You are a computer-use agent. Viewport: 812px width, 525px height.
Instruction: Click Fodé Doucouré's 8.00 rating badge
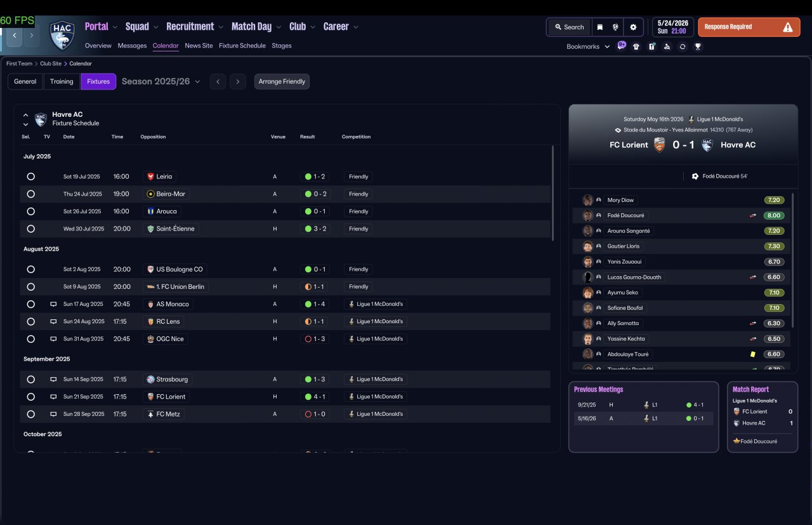pyautogui.click(x=774, y=215)
